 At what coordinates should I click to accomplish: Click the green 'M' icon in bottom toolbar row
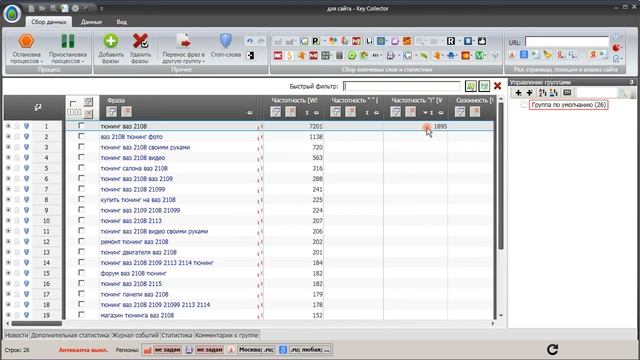pos(480,55)
